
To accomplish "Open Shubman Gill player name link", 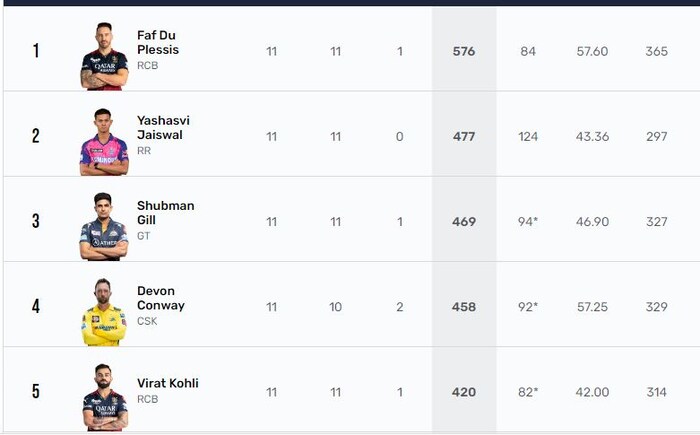I will click(x=165, y=213).
